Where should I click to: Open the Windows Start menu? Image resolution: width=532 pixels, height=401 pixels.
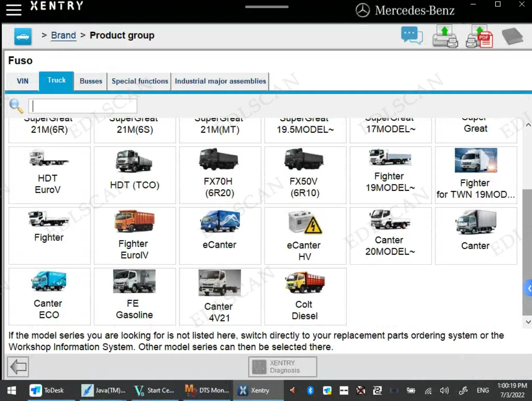11,390
